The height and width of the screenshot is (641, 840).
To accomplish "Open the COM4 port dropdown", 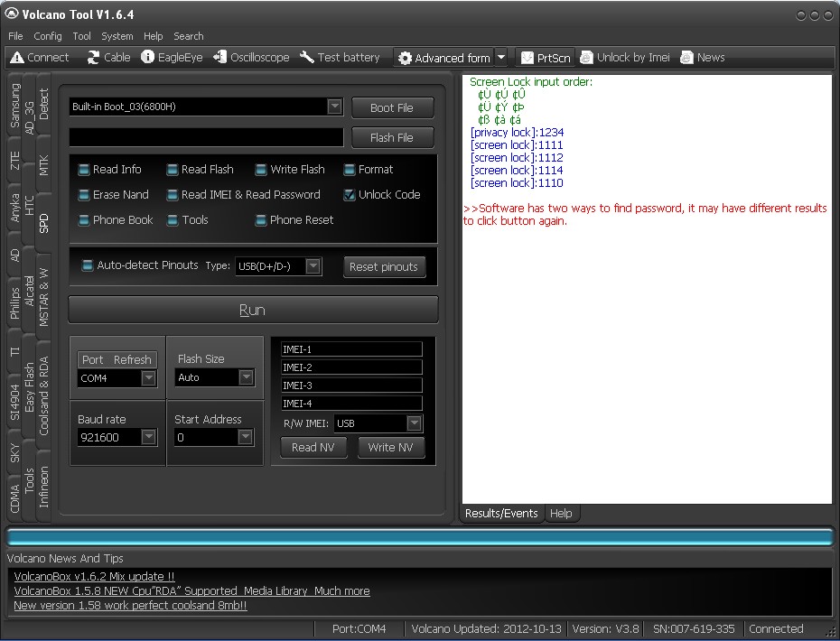I will click(148, 378).
